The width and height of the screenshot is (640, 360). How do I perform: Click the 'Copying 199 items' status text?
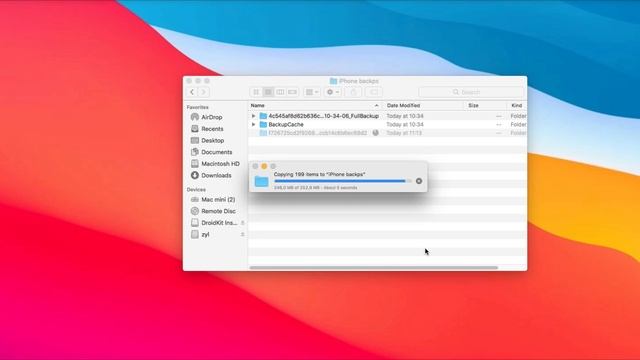pos(319,174)
